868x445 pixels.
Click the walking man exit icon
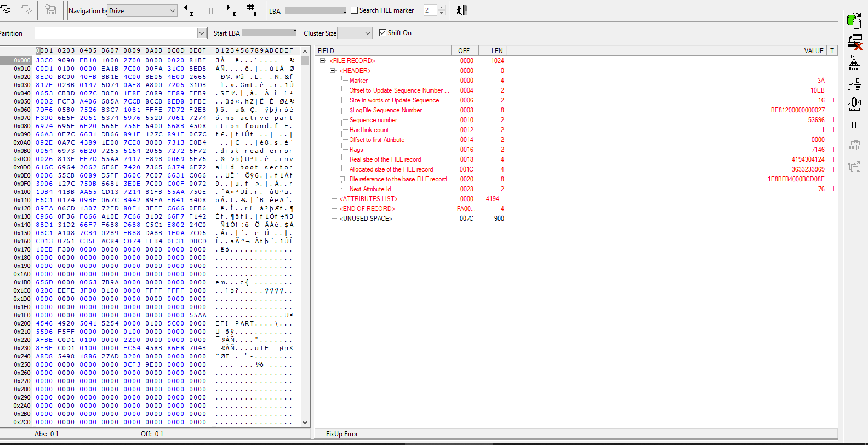tap(461, 10)
